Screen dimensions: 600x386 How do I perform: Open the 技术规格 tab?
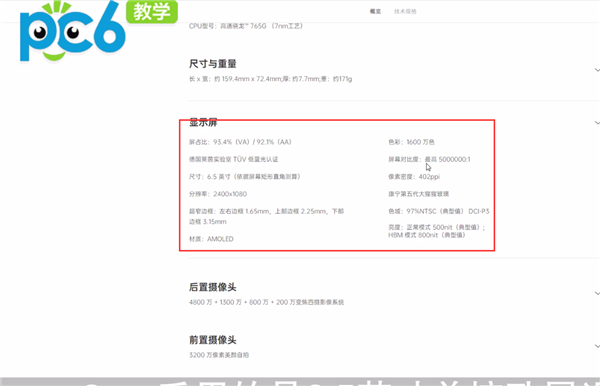[x=405, y=11]
